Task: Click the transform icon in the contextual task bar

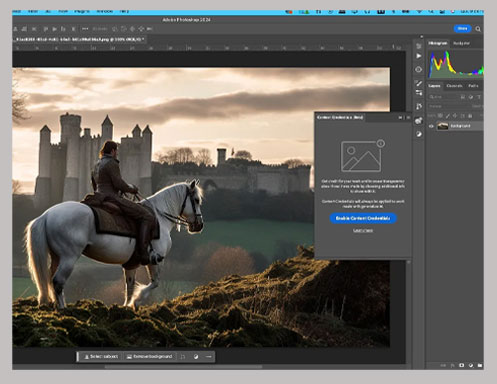Action: coord(183,357)
